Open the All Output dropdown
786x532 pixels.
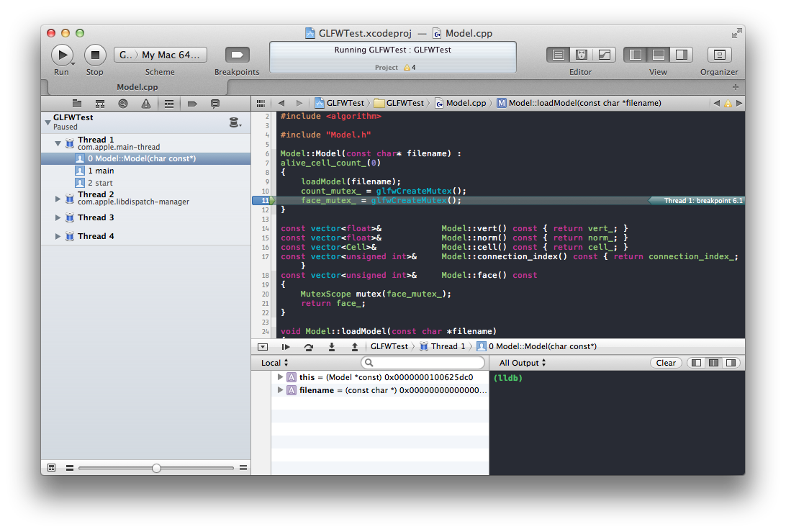523,363
